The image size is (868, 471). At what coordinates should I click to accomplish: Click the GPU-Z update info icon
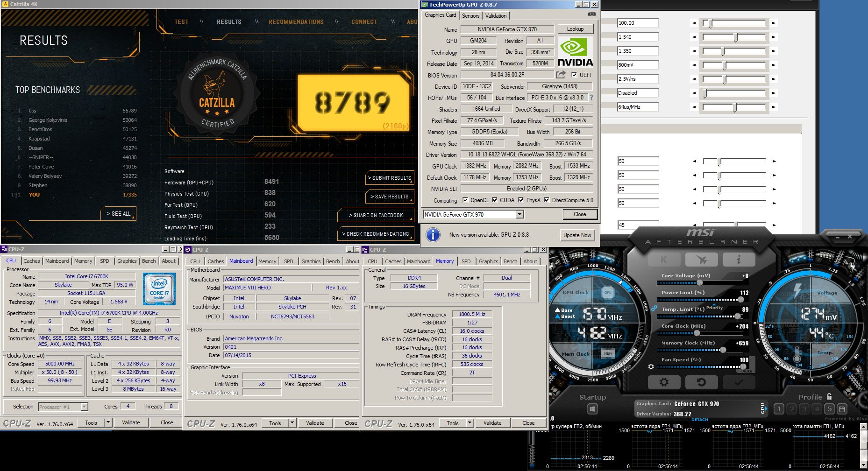433,235
